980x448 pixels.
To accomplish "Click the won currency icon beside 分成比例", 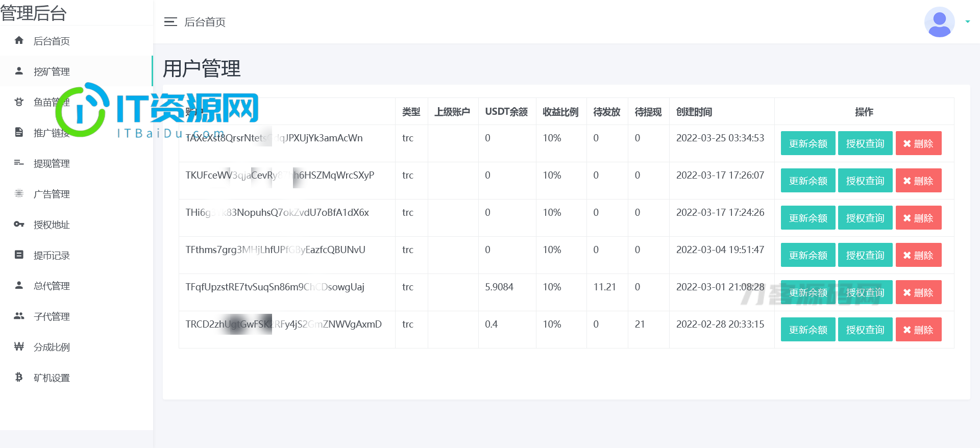I will point(19,346).
